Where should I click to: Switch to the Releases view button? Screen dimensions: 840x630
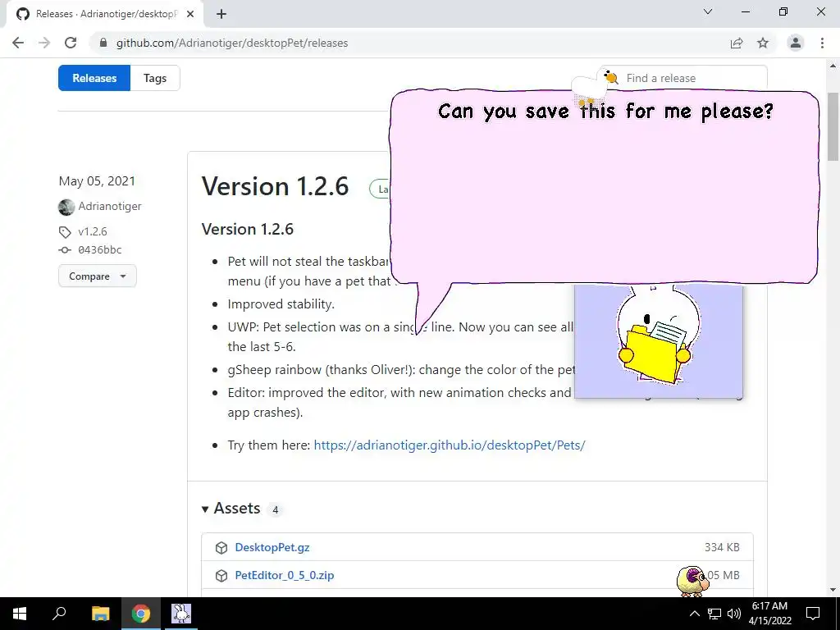94,78
